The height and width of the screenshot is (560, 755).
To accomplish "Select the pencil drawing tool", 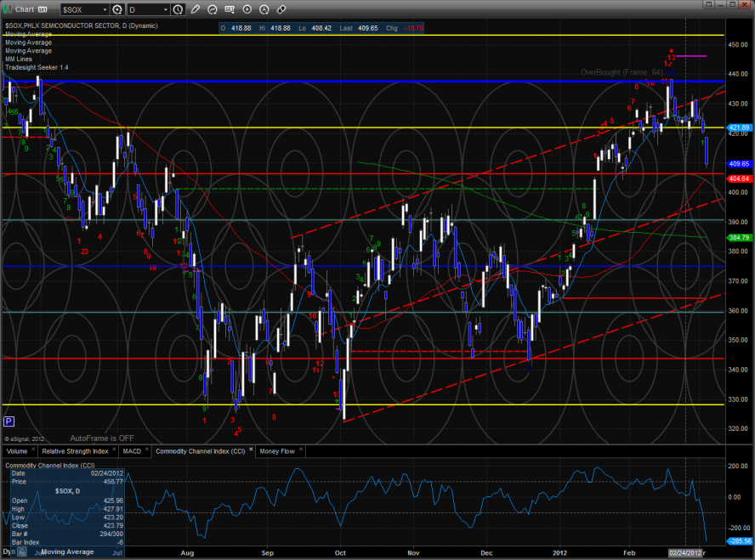I will [196, 10].
